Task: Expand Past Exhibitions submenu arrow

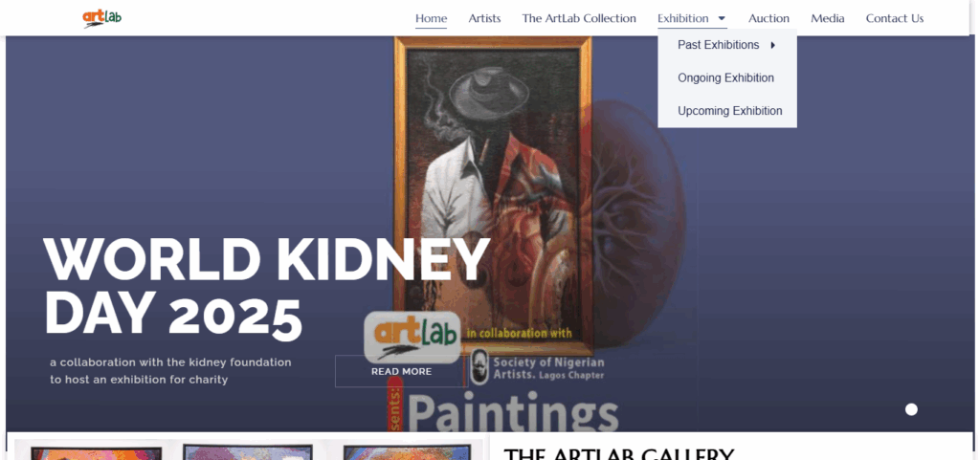Action: (x=773, y=45)
